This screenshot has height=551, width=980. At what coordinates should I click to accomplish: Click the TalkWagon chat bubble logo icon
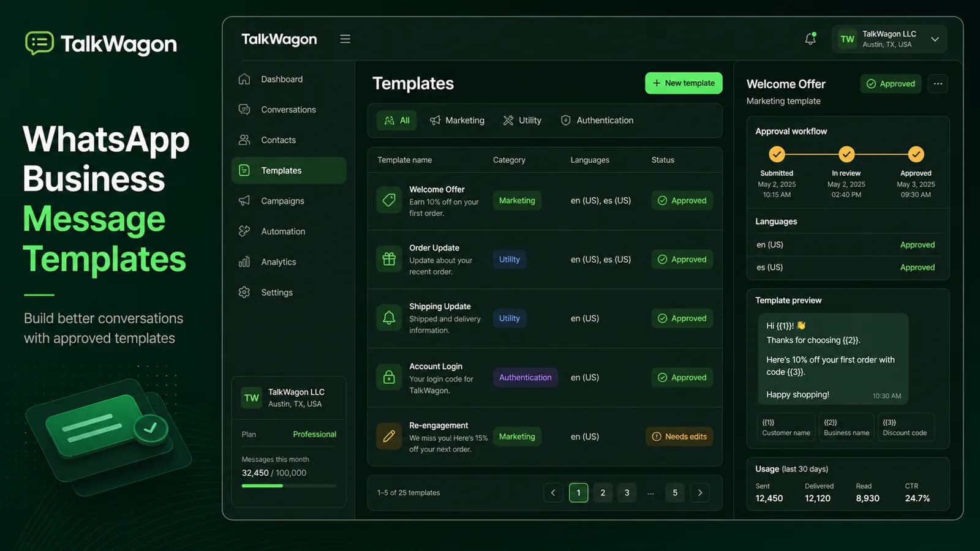coord(39,43)
